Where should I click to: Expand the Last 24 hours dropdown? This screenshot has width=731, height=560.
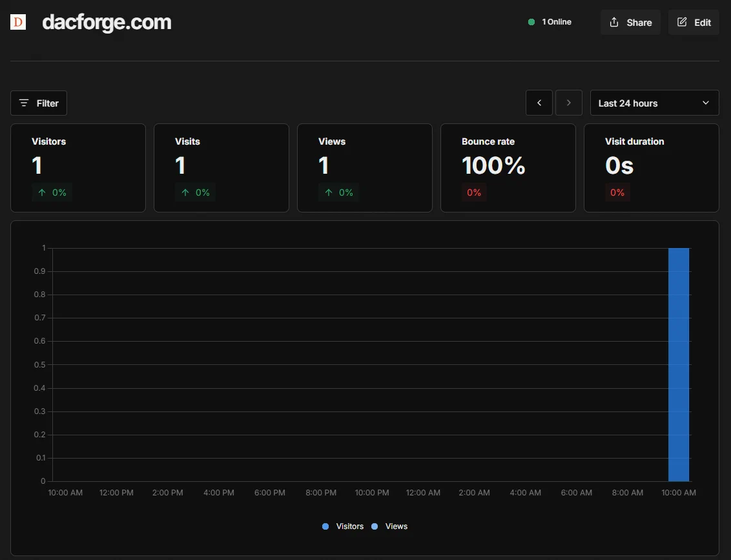pos(655,103)
